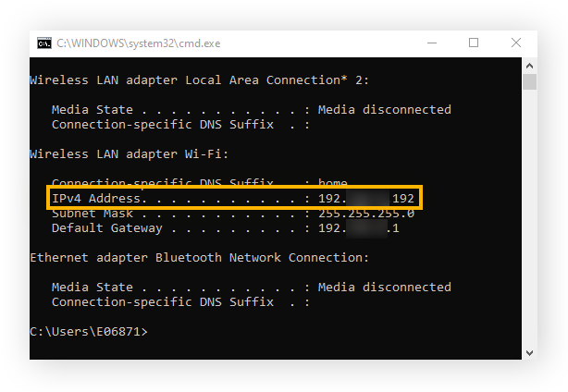Click the Default Gateway line label
Viewport: 568px width, 392px height.
click(106, 228)
